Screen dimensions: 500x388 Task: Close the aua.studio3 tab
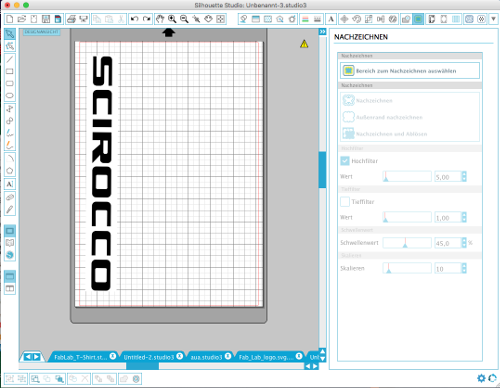point(228,356)
